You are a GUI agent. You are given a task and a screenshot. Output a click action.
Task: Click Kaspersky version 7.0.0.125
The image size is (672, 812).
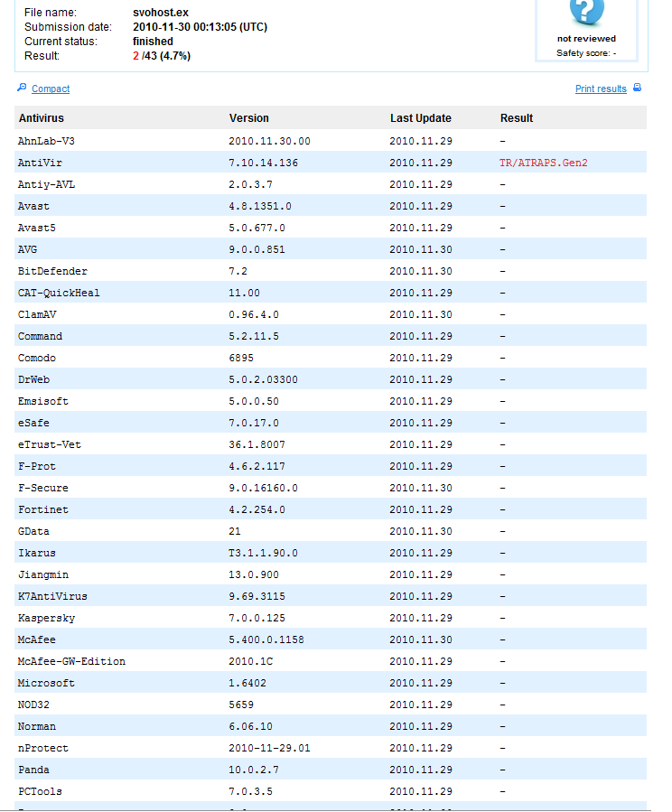point(257,619)
